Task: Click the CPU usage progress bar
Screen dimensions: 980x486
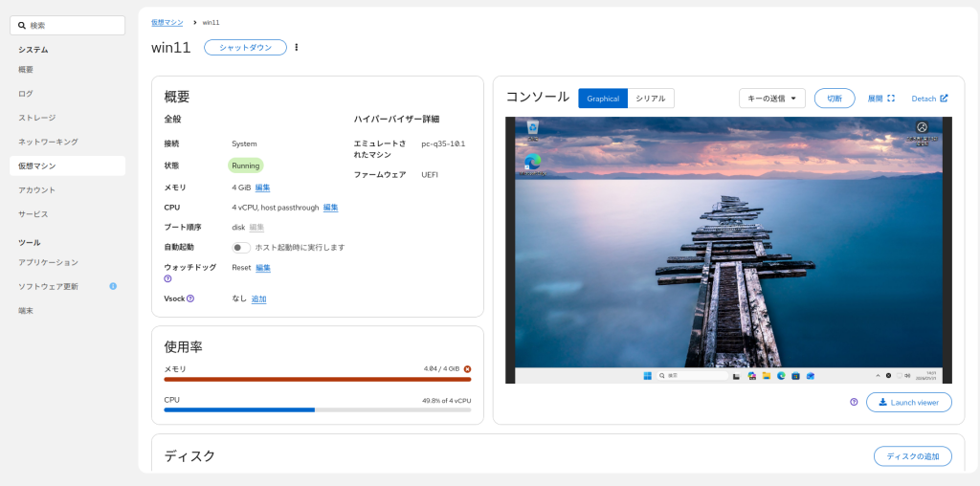Action: pos(317,409)
